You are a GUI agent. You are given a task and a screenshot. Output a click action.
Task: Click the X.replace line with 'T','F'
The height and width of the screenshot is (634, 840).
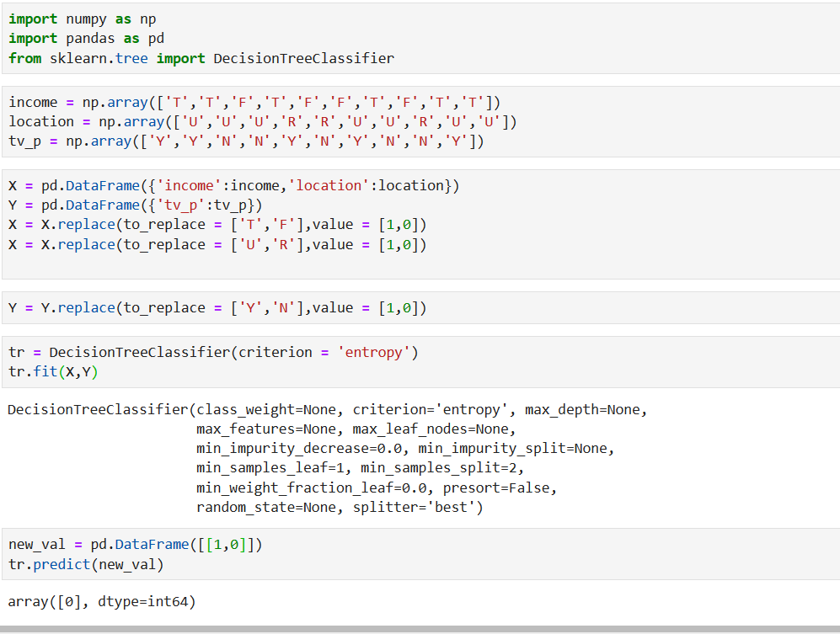pos(217,225)
